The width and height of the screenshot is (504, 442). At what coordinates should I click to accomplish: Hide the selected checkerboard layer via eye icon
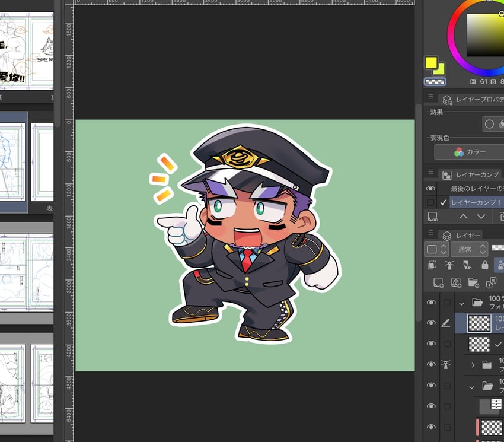[x=431, y=323]
